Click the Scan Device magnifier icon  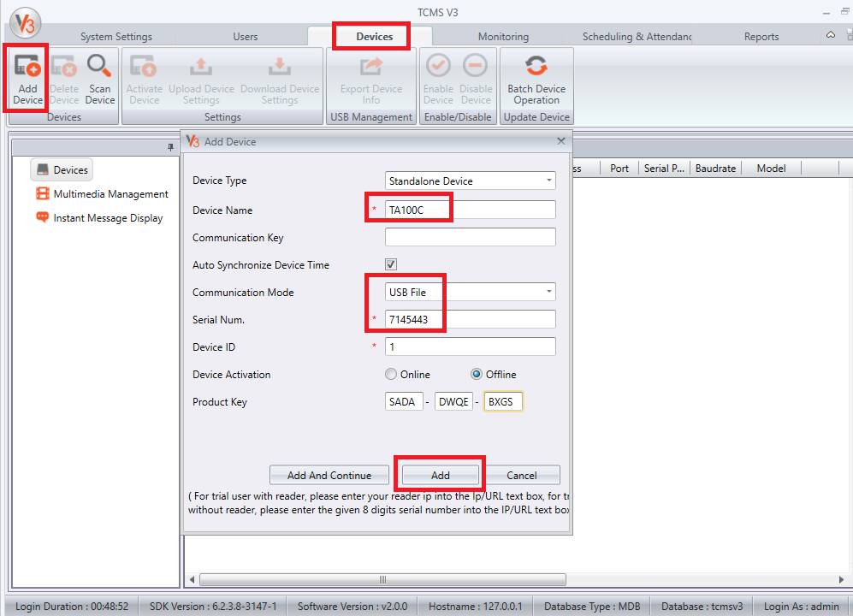pos(99,67)
